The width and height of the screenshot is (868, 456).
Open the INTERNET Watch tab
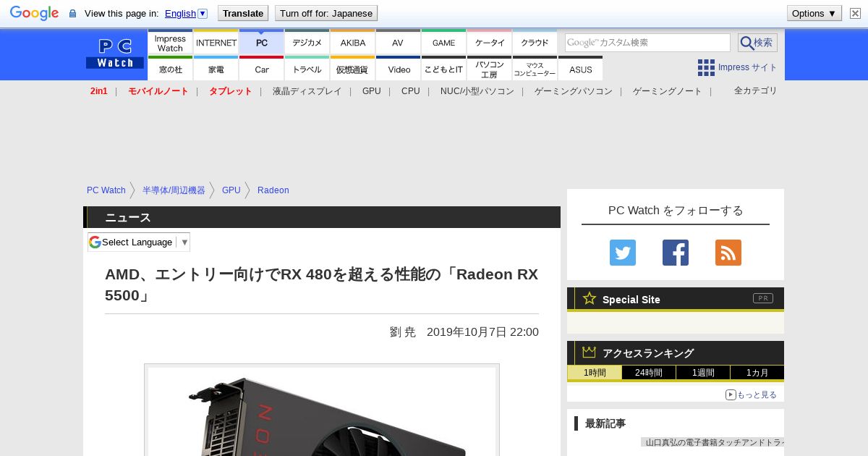tap(216, 43)
